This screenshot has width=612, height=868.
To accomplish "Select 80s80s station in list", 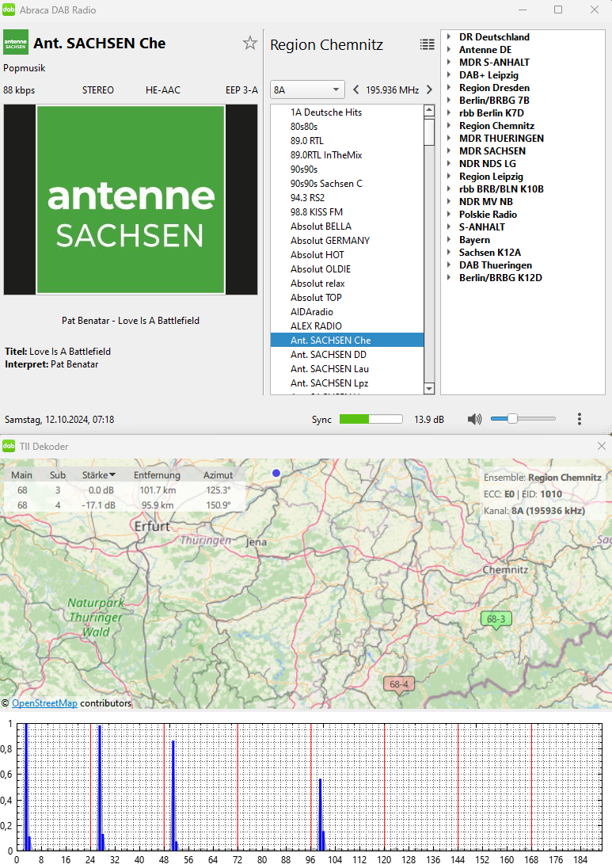I will (347, 127).
